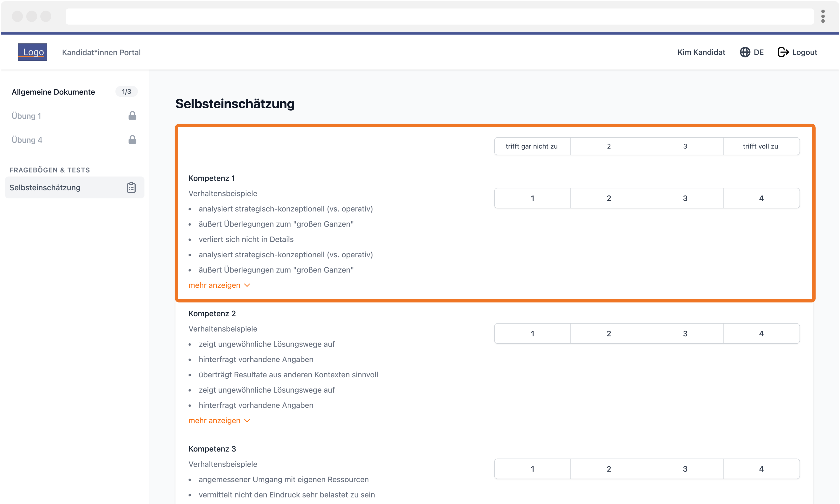The width and height of the screenshot is (840, 504).
Task: Click 'vermittelt nicht den Eindruck sehr belastet' bullet
Action: tap(287, 495)
